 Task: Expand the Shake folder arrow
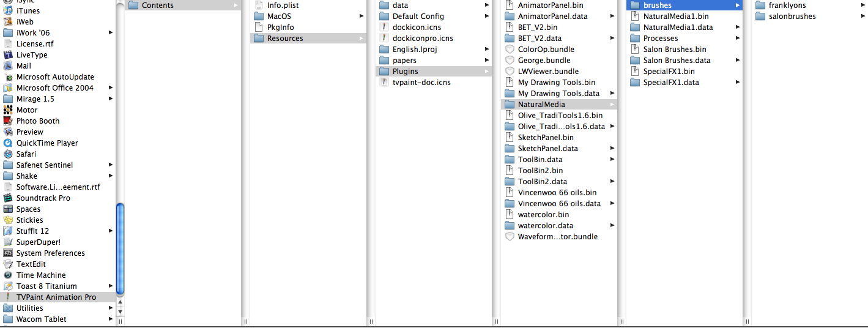pyautogui.click(x=111, y=176)
